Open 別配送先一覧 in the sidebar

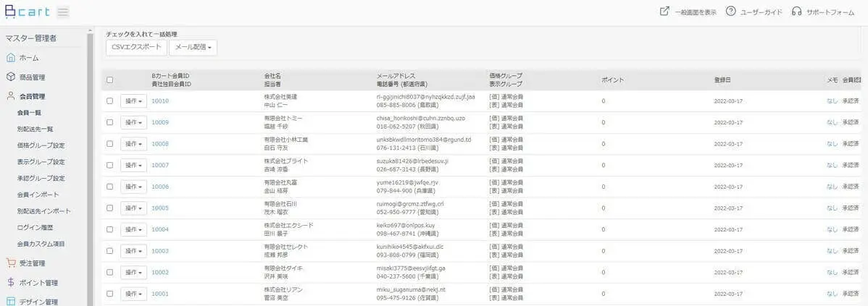pyautogui.click(x=35, y=129)
